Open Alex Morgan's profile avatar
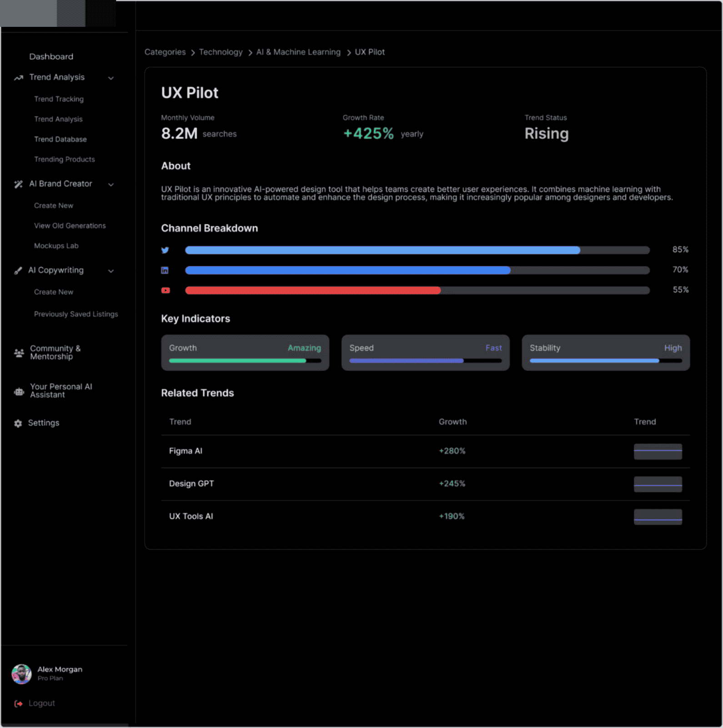 21,674
